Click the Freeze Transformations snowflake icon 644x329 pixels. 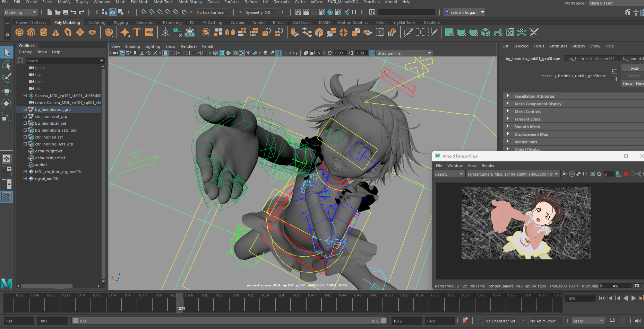click(190, 33)
